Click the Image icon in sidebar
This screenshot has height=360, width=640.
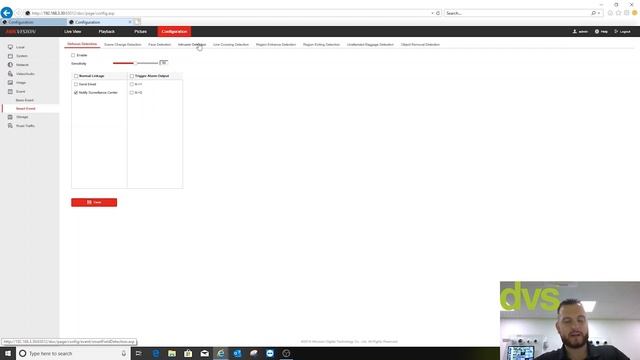[x=10, y=82]
